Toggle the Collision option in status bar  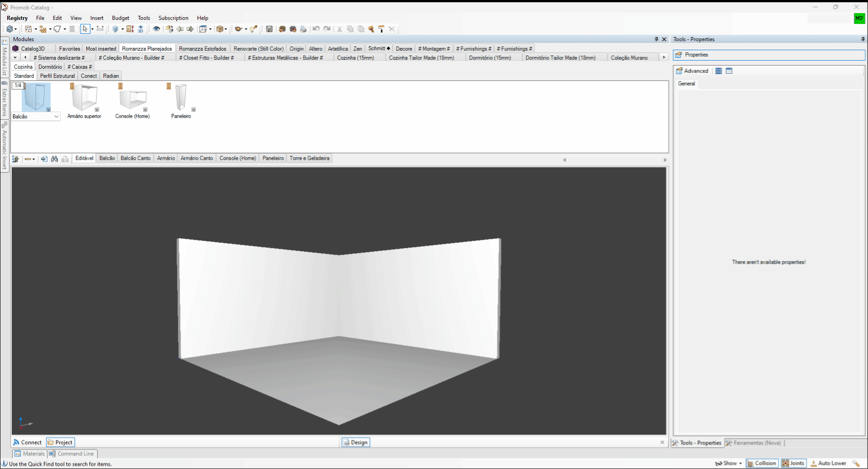pyautogui.click(x=761, y=463)
